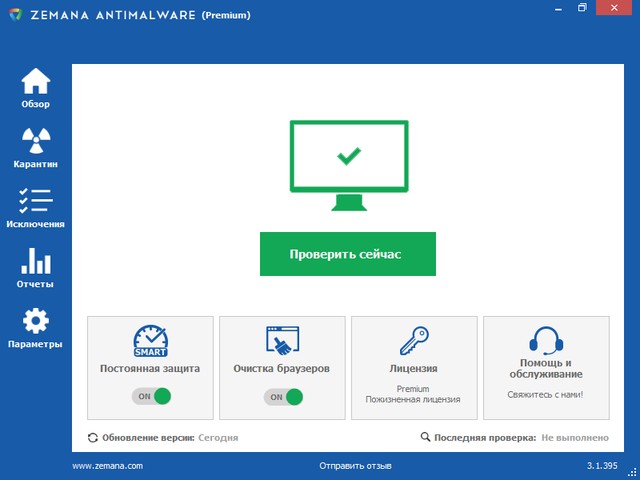The height and width of the screenshot is (480, 640).
Task: Open Отчеты bar chart icon
Action: click(x=35, y=261)
